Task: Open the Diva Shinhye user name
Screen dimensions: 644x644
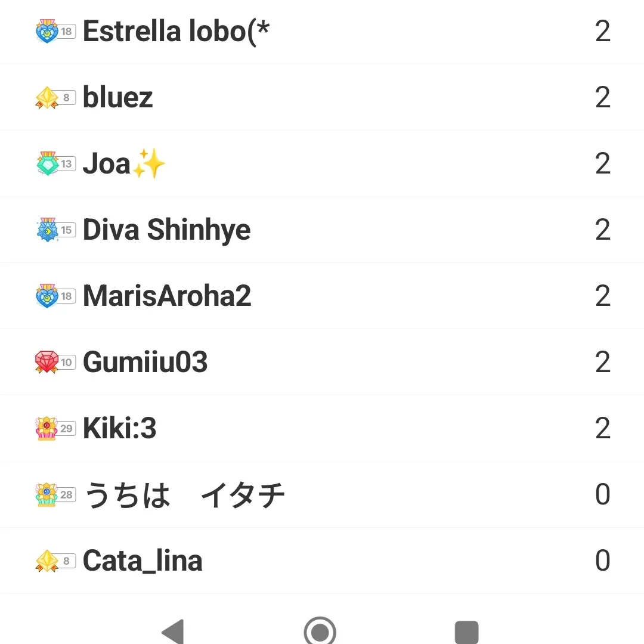Action: point(166,230)
